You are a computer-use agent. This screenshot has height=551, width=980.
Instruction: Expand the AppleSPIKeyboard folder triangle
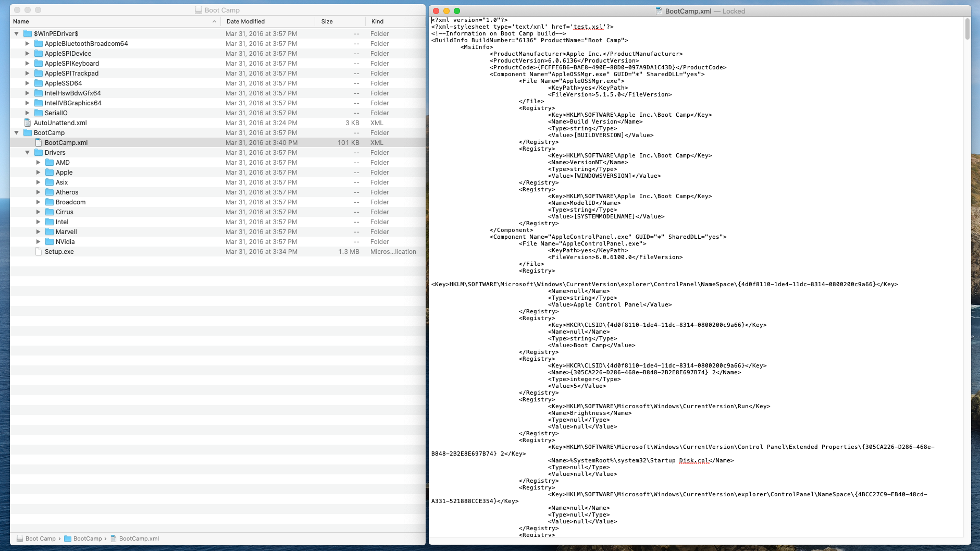pyautogui.click(x=28, y=64)
